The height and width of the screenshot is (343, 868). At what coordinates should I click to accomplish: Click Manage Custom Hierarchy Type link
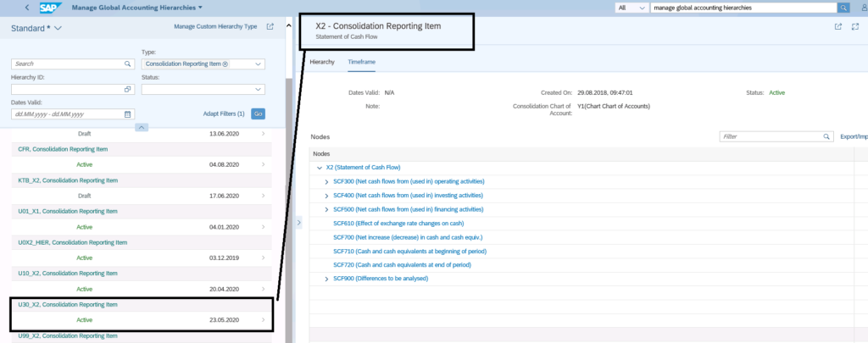point(214,27)
